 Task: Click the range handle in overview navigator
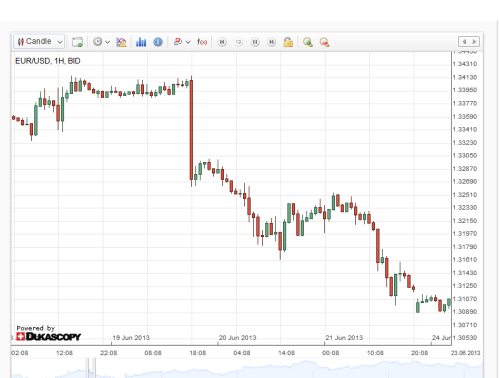click(x=91, y=368)
